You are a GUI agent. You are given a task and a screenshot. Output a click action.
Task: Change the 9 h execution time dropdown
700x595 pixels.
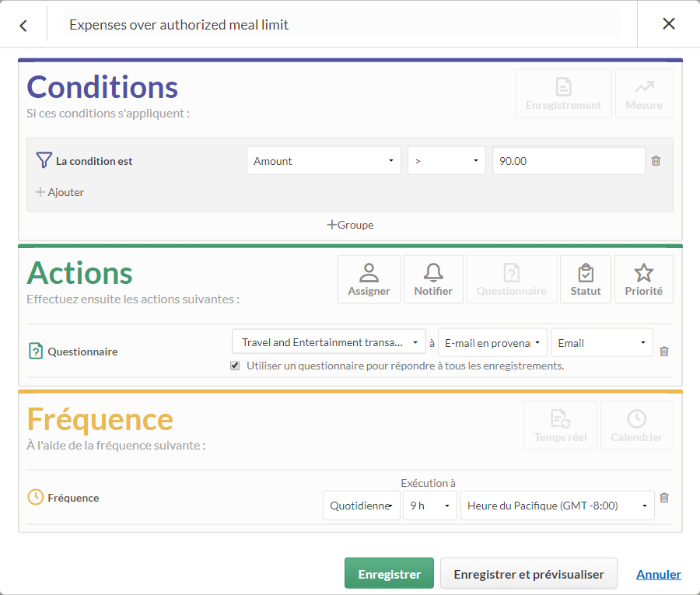click(430, 506)
